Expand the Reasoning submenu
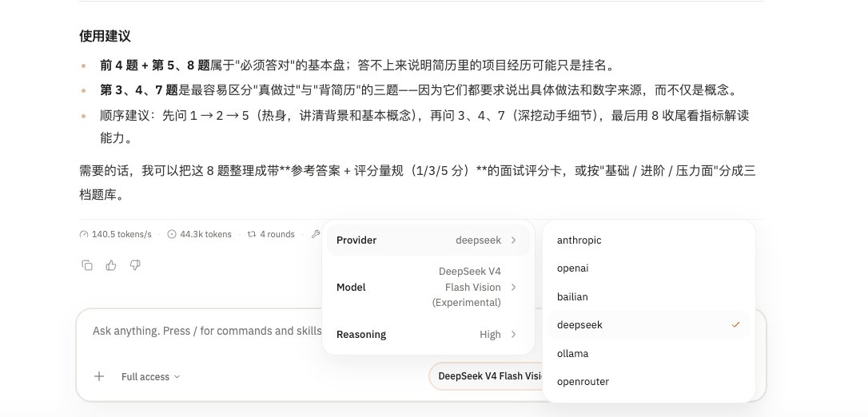This screenshot has width=868, height=417. (428, 335)
